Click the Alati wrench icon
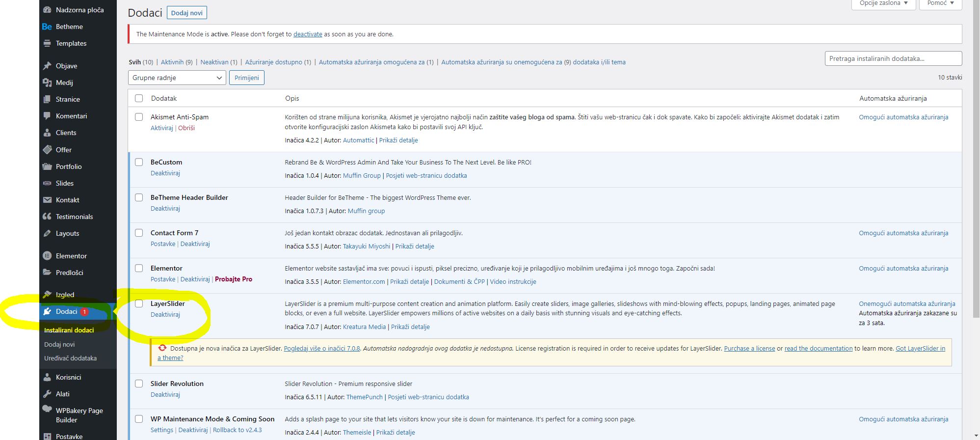Image resolution: width=980 pixels, height=440 pixels. click(x=47, y=394)
